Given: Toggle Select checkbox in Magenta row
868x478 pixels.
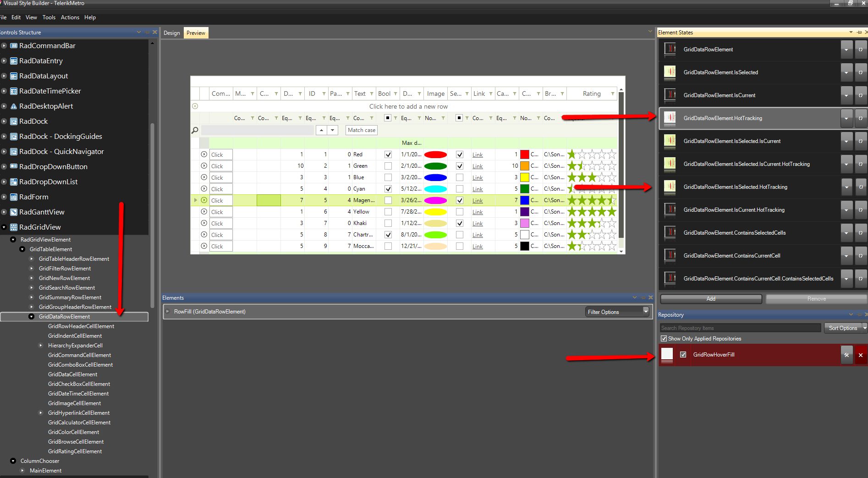Looking at the screenshot, I should 460,200.
